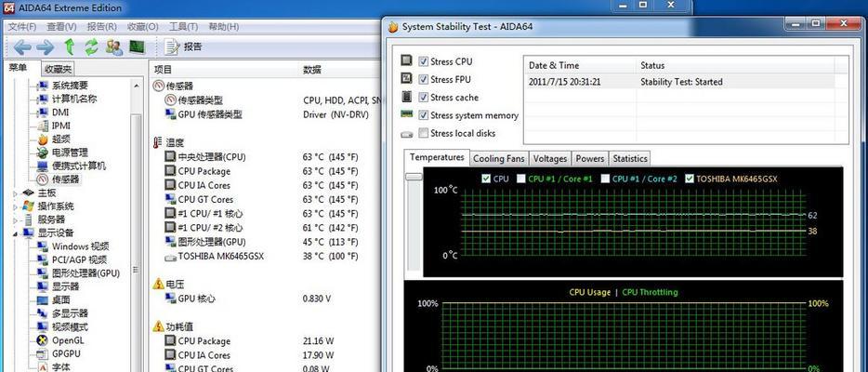Click the FPU icon beside Stress FPU
The image size is (868, 372).
407,79
